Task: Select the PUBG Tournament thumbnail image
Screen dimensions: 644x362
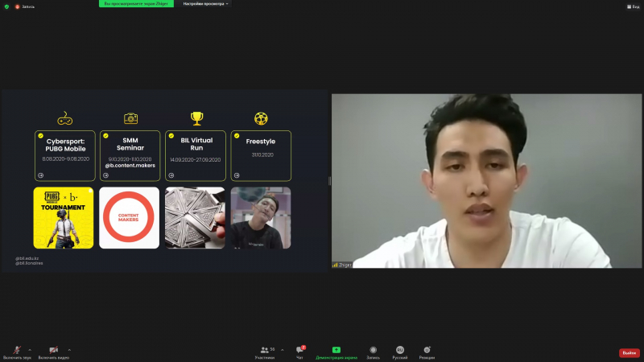Action: [x=64, y=218]
